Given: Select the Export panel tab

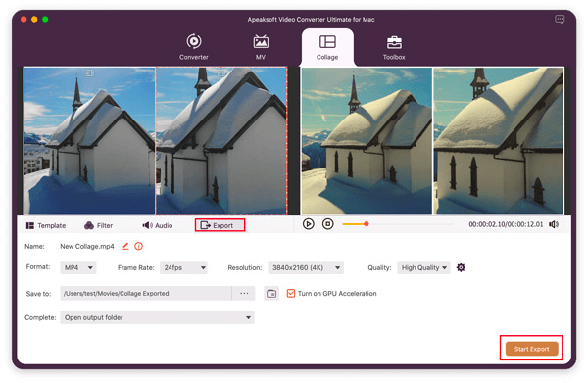Looking at the screenshot, I should (220, 225).
